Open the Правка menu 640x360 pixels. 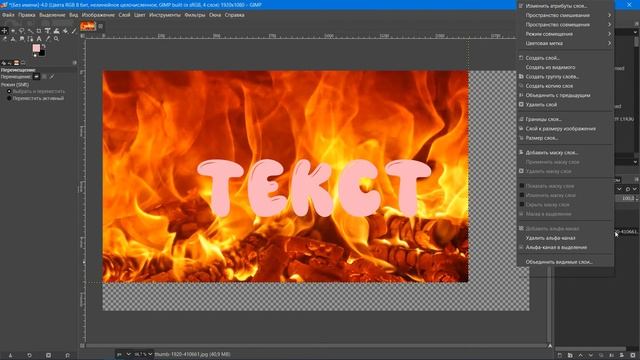click(x=27, y=15)
